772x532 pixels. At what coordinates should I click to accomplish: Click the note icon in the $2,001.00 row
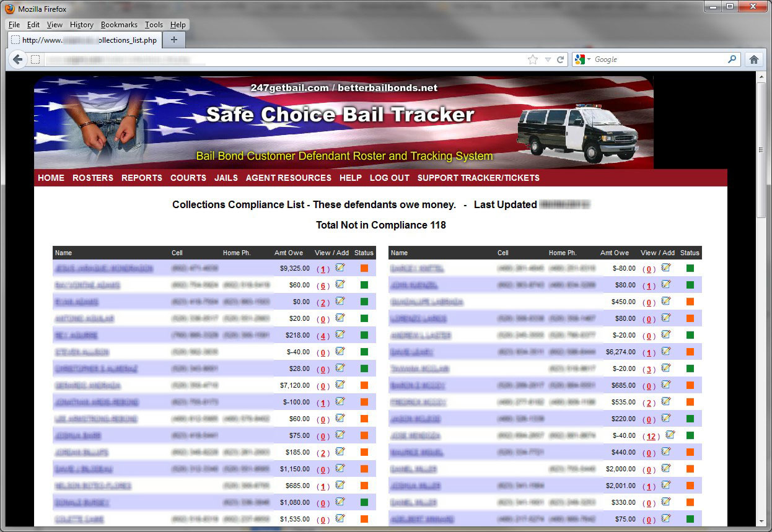pyautogui.click(x=665, y=485)
